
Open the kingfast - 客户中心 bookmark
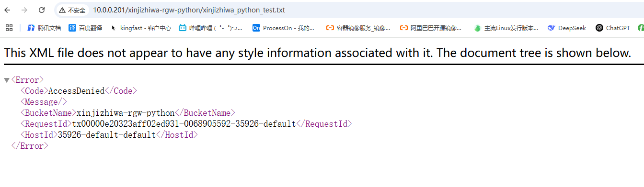coord(140,28)
